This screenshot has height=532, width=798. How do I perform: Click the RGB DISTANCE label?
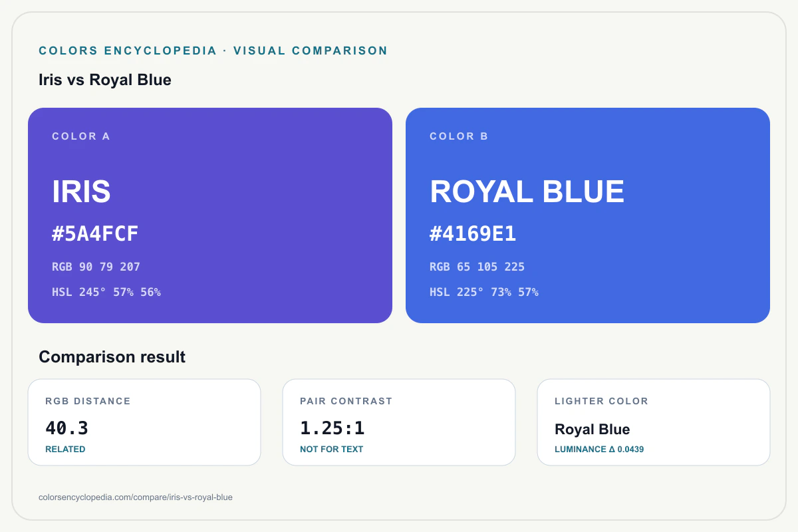[x=88, y=401]
